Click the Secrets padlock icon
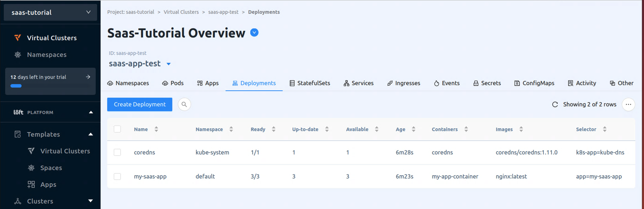Image resolution: width=644 pixels, height=209 pixels. [476, 83]
